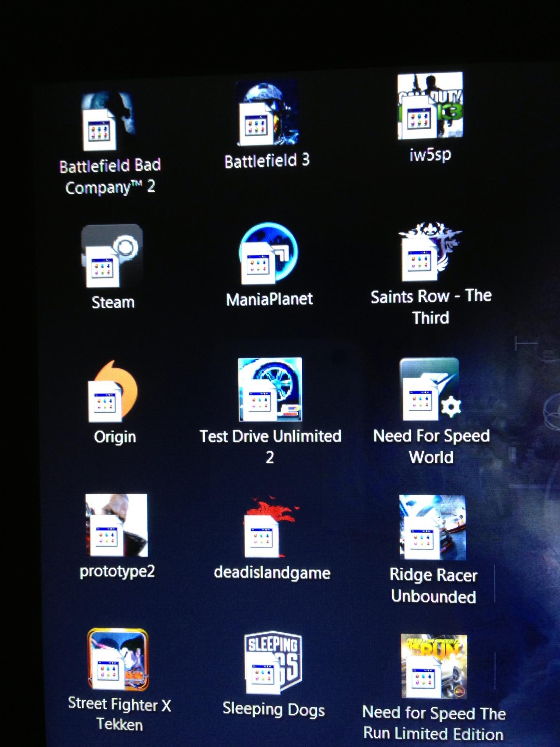Viewport: 560px width, 747px height.
Task: Launch the Origin shortcut icon
Action: pyautogui.click(x=113, y=391)
